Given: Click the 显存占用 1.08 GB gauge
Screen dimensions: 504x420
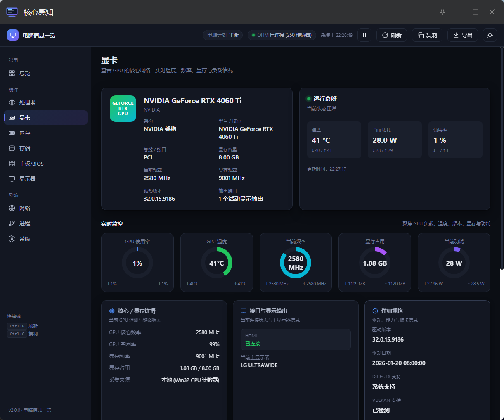Looking at the screenshot, I should (x=375, y=263).
